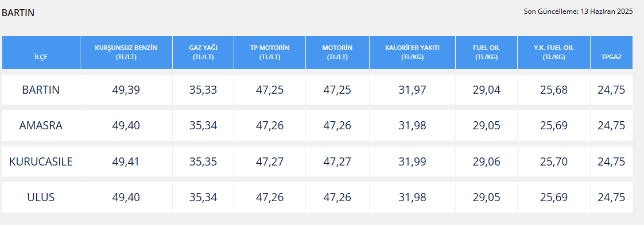Select Amasra kerosene price 35,34
The image size is (644, 227).
(x=203, y=125)
